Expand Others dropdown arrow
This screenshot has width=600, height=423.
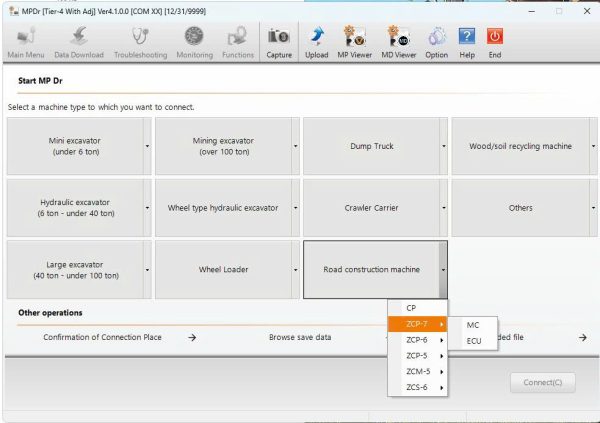coord(593,208)
